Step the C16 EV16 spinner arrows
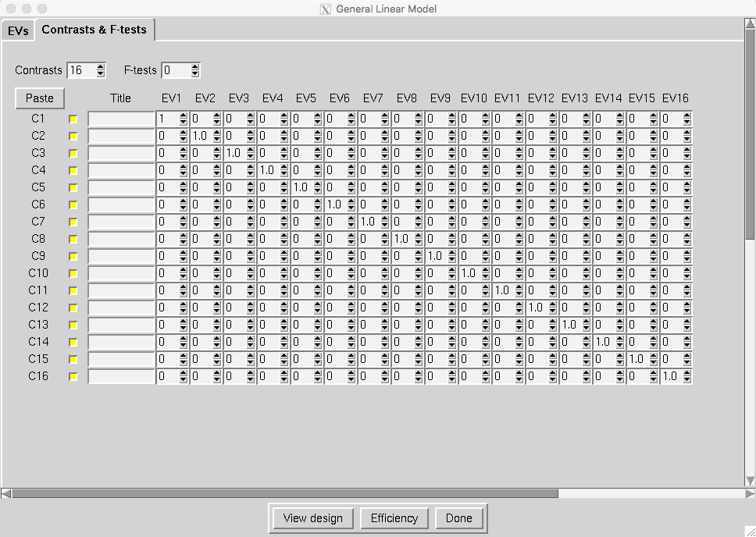Image resolution: width=756 pixels, height=537 pixels. coord(687,376)
